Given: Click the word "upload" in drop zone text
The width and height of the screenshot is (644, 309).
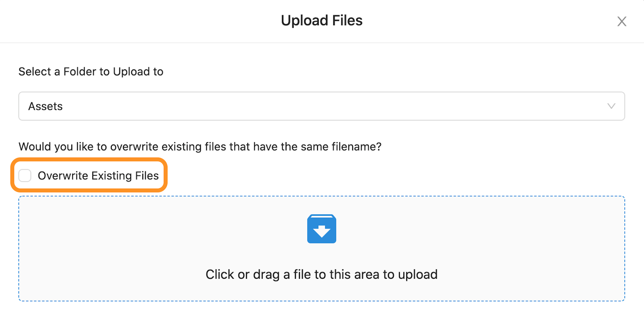Looking at the screenshot, I should 418,274.
